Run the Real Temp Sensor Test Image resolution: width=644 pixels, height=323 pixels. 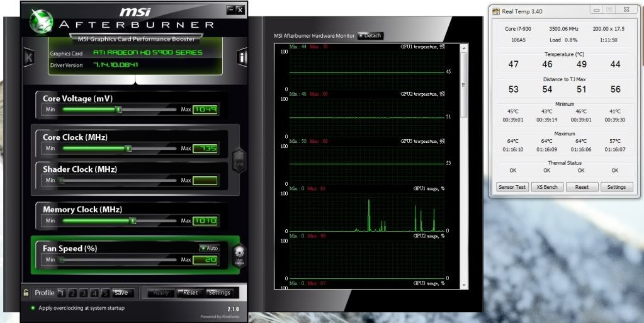[512, 187]
